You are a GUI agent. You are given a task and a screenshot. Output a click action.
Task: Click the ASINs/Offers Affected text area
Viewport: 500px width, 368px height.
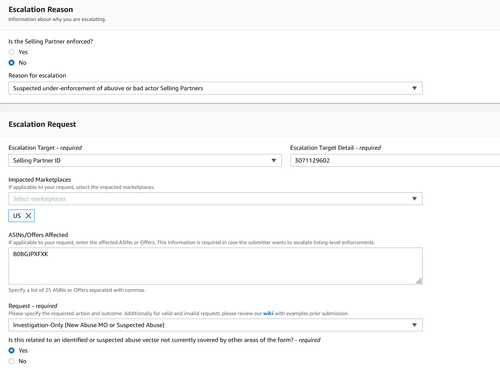(215, 266)
